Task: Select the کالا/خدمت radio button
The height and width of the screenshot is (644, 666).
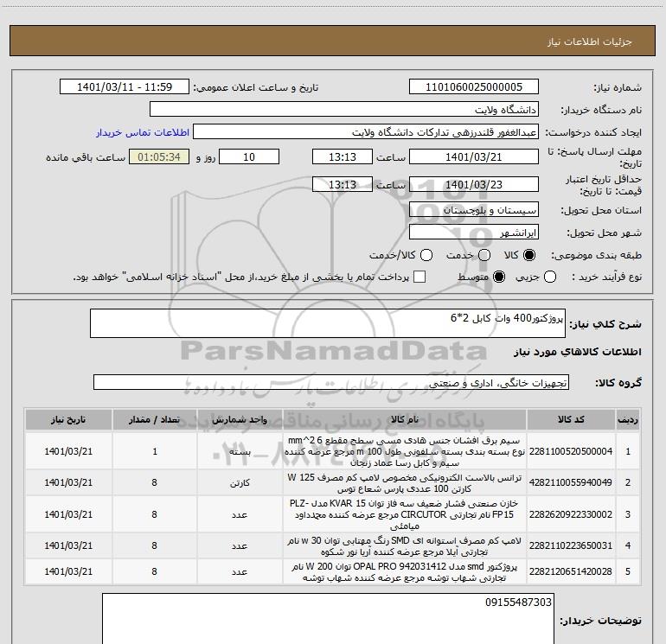Action: click(426, 255)
